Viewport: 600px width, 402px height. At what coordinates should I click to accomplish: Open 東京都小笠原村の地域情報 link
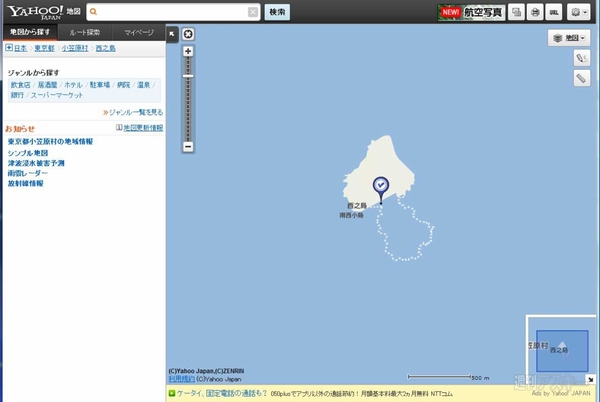(50, 142)
